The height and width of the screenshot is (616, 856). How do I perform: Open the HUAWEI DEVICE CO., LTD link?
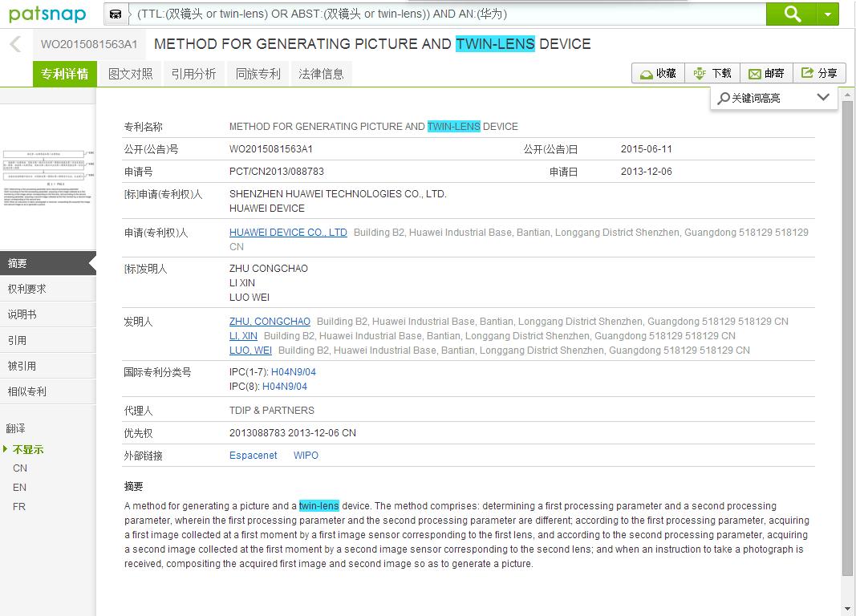(288, 233)
